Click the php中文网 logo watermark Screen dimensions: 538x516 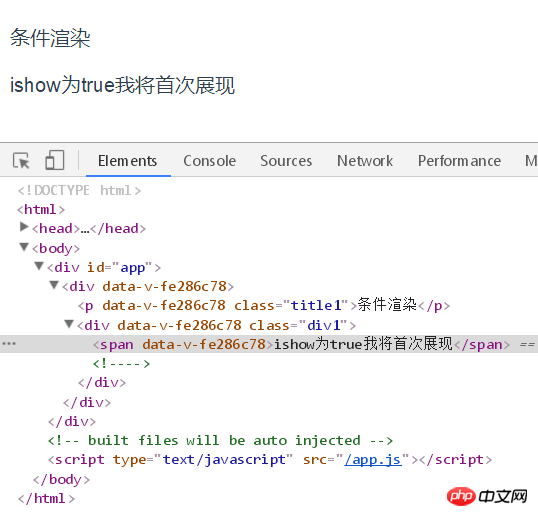(x=487, y=496)
